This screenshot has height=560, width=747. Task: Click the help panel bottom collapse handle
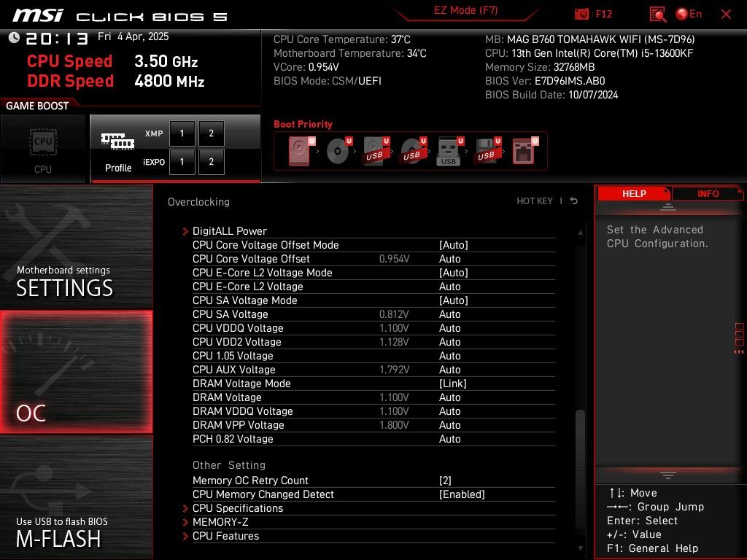point(668,475)
